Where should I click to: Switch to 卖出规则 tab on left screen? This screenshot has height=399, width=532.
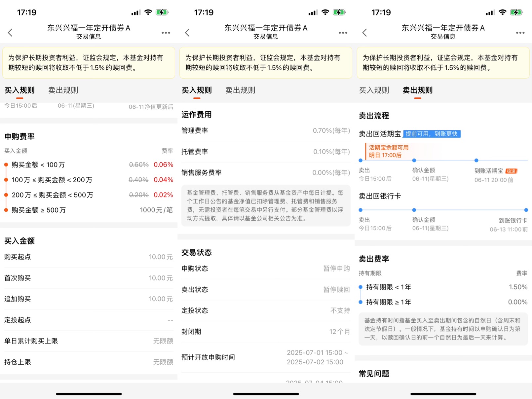(63, 90)
